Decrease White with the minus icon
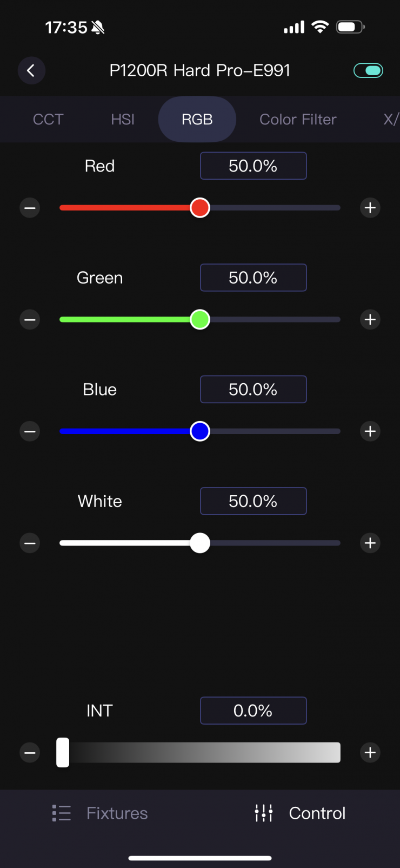400x868 pixels. (x=30, y=543)
